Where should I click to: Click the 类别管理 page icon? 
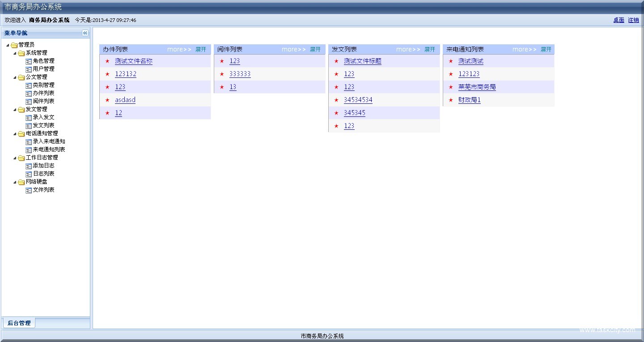point(29,85)
